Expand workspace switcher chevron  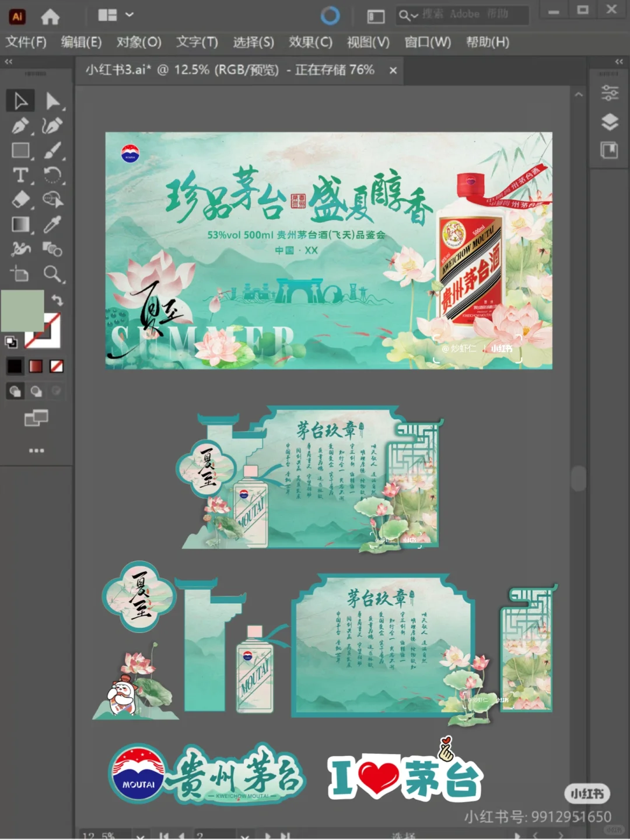tap(129, 15)
